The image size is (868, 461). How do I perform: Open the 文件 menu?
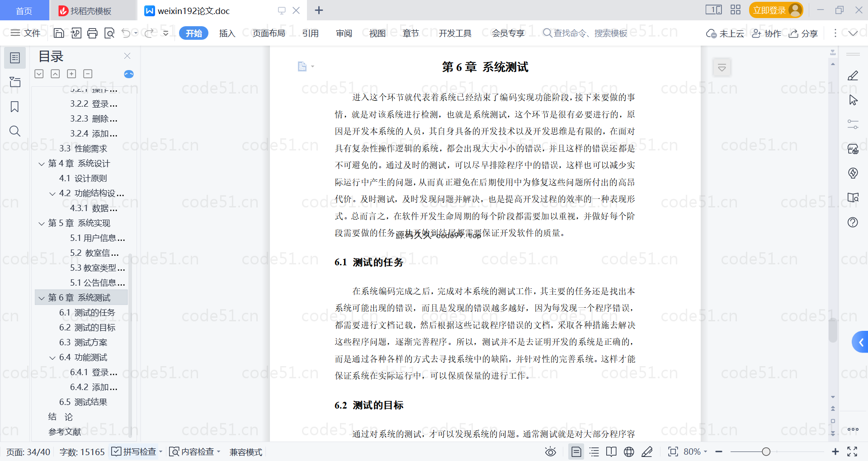(25, 33)
